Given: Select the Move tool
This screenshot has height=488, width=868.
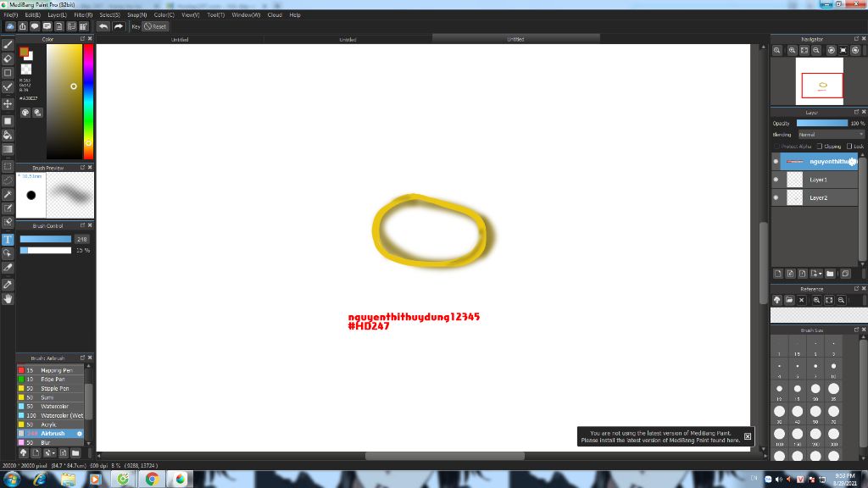Looking at the screenshot, I should tap(8, 104).
